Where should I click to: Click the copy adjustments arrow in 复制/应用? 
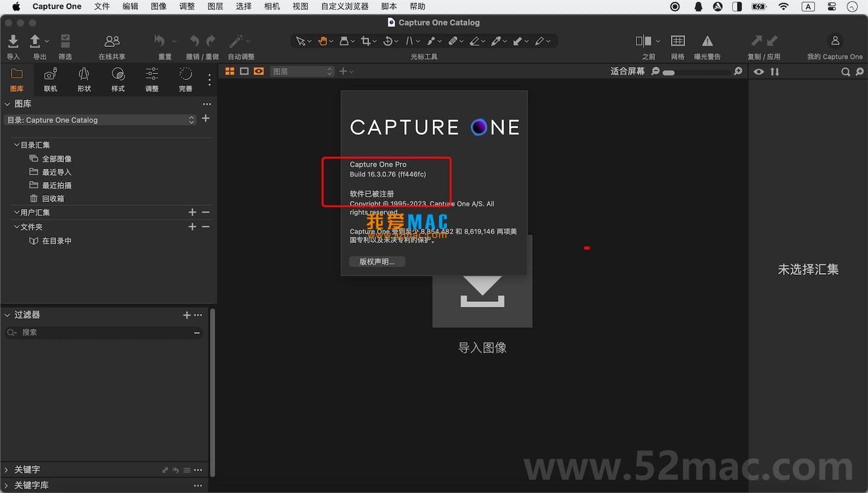tap(756, 41)
